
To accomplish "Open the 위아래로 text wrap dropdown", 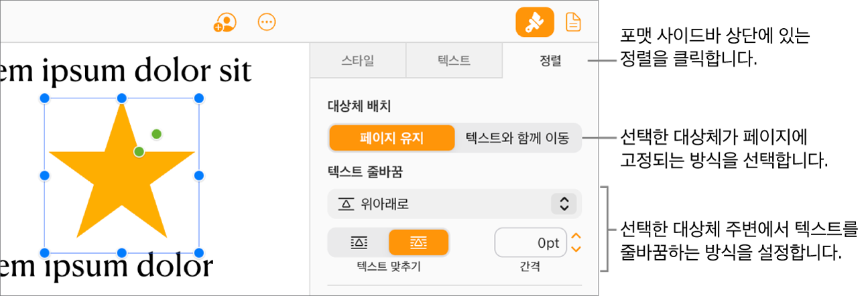I will coord(454,204).
